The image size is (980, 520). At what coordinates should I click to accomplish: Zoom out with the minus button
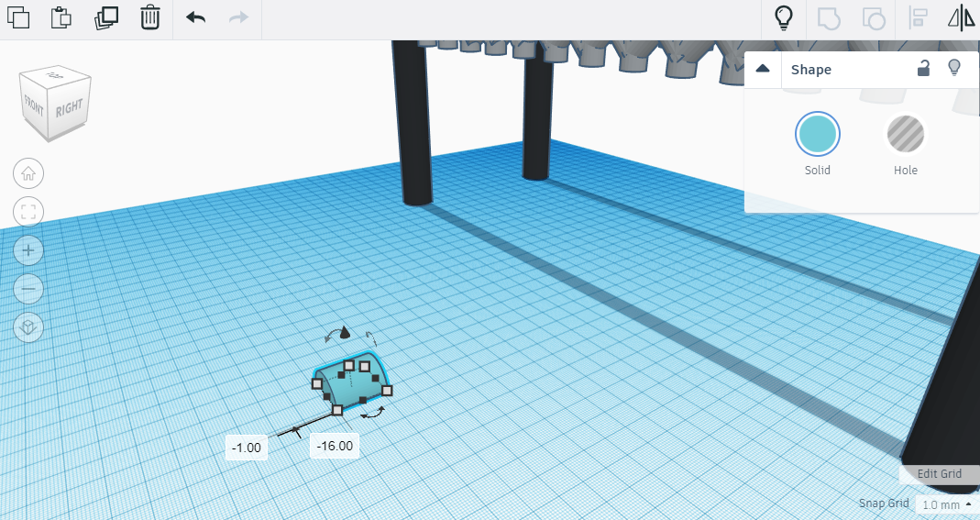coord(28,289)
